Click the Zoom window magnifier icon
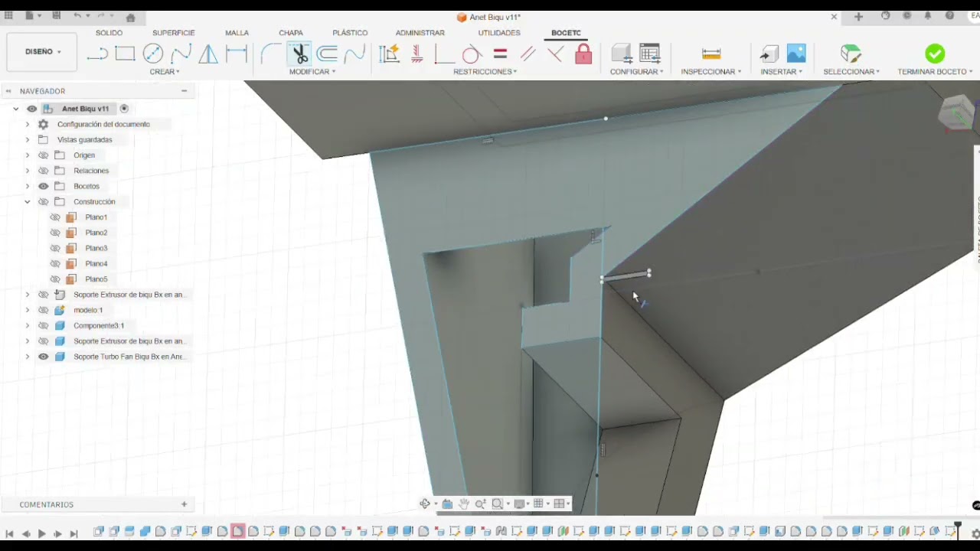 tap(497, 504)
